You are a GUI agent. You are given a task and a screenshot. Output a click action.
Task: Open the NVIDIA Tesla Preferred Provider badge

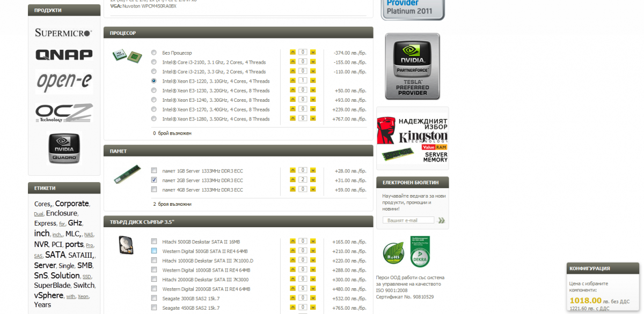point(412,66)
